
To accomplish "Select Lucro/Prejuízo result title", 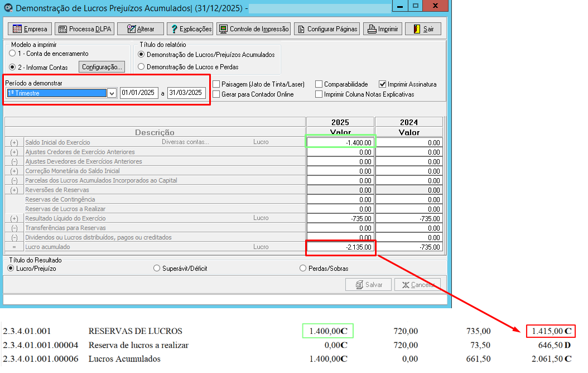I will (11, 269).
